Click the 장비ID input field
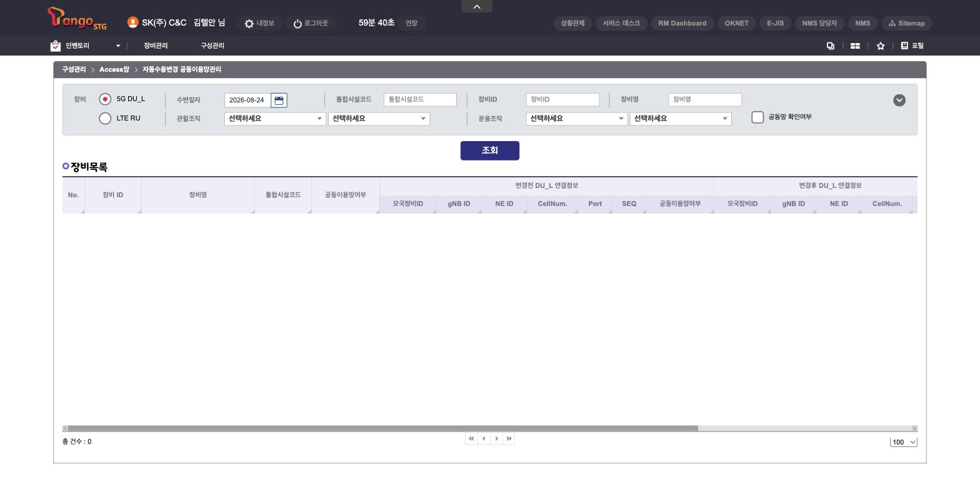Viewport: 980px width, 482px height. pyautogui.click(x=562, y=99)
